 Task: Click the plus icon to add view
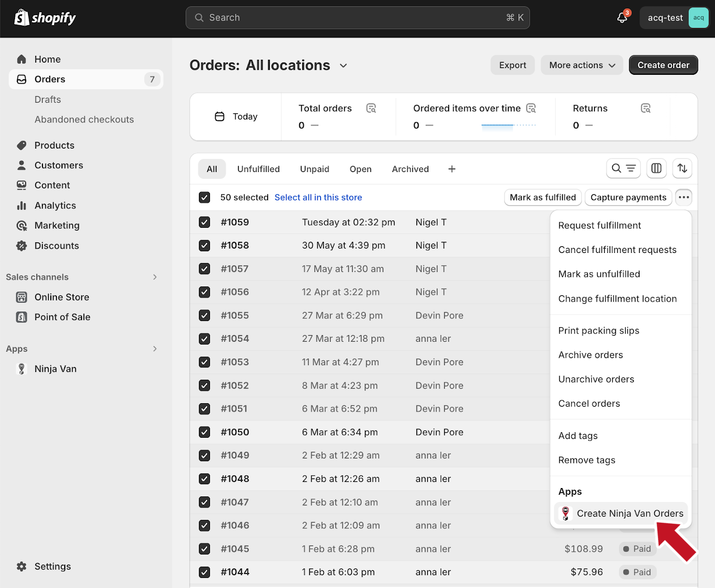pos(452,169)
